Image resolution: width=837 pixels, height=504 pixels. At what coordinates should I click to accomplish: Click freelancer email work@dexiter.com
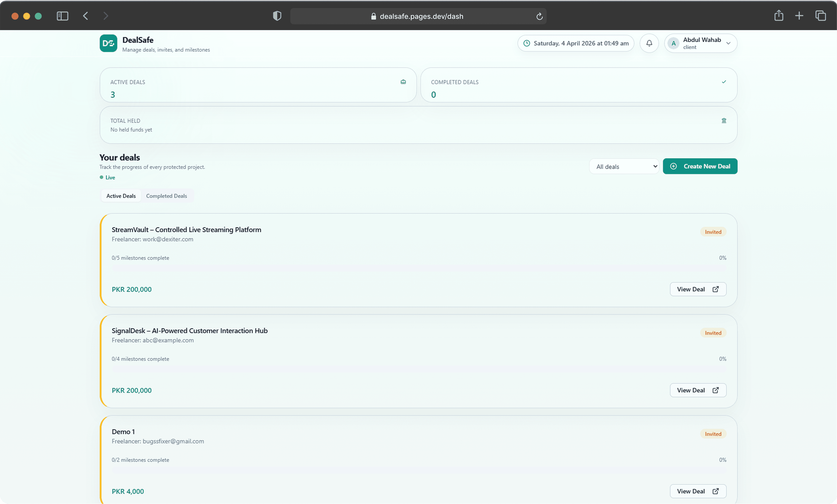coord(168,239)
